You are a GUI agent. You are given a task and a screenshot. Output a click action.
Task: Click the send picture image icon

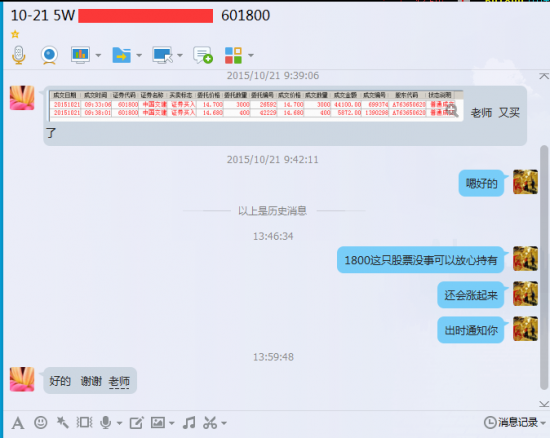tap(158, 423)
